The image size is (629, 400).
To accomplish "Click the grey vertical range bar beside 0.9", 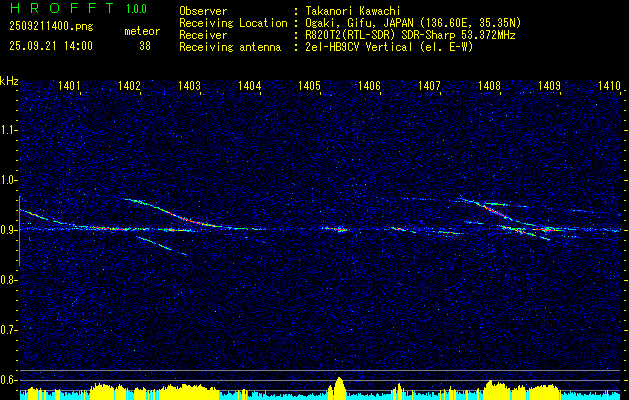I will click(x=20, y=231).
